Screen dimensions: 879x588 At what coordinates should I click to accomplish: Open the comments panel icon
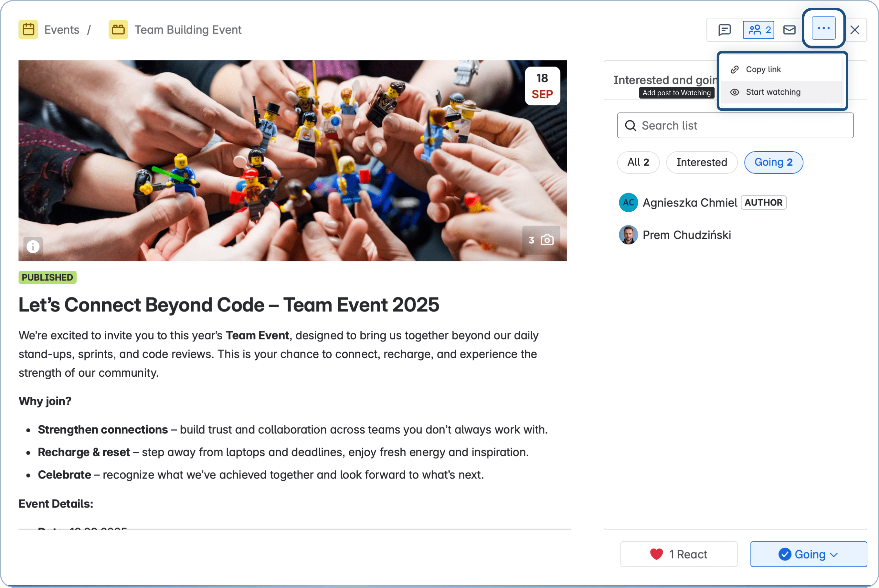[724, 30]
